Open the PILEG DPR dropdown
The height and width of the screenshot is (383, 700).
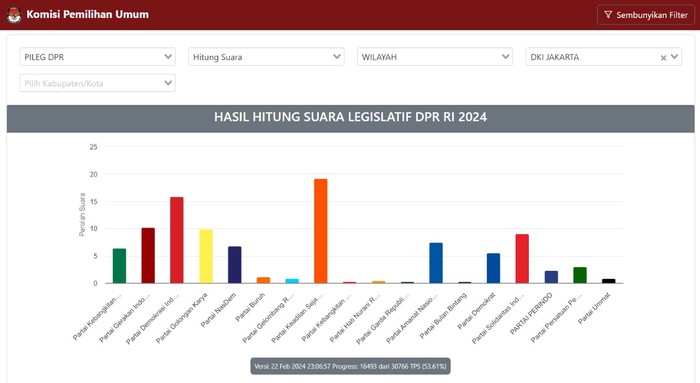pyautogui.click(x=97, y=57)
